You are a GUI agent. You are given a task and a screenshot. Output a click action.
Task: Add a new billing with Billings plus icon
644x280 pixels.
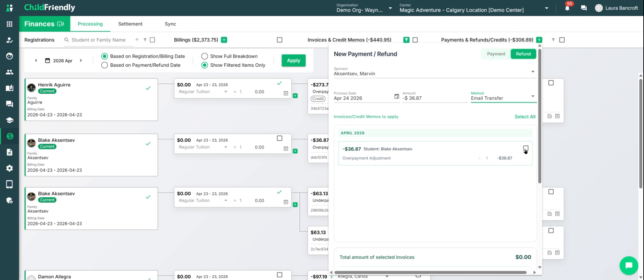coord(224,40)
